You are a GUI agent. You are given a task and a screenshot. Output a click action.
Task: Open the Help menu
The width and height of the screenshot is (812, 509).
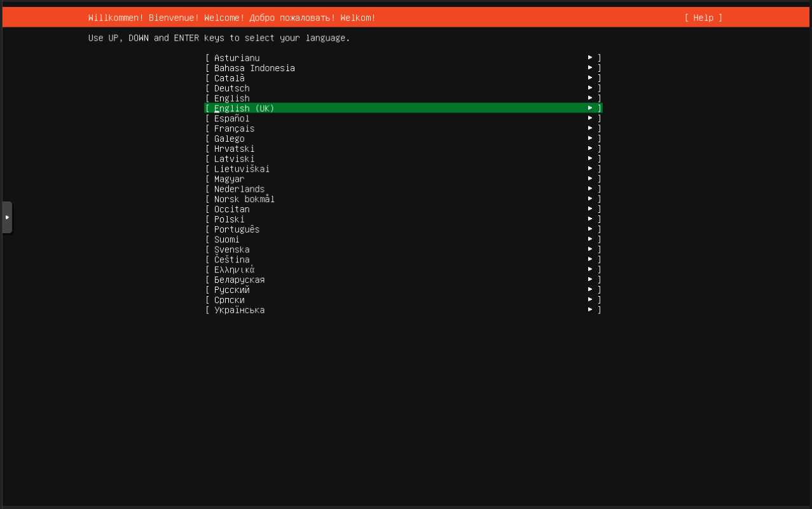coord(704,18)
